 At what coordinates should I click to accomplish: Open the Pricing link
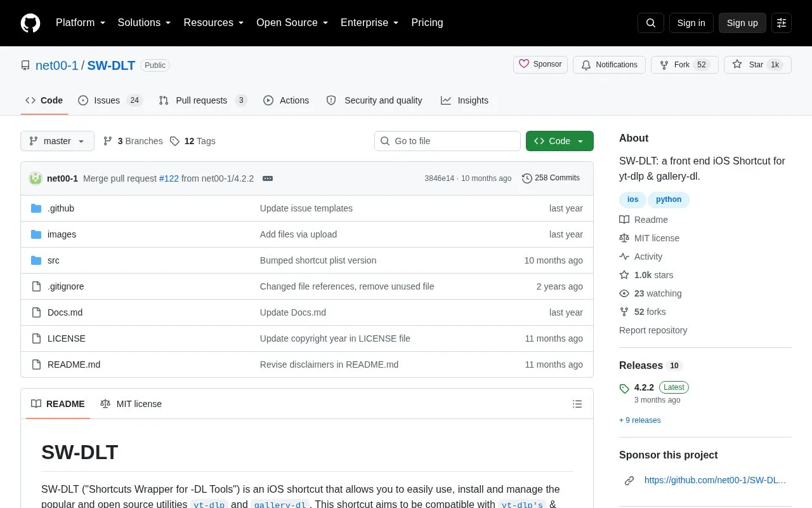pyautogui.click(x=427, y=23)
